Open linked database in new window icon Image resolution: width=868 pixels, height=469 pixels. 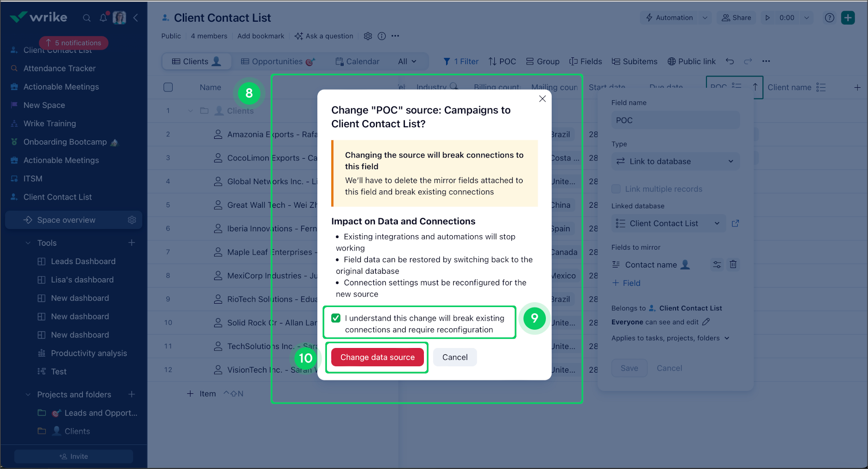pyautogui.click(x=735, y=223)
